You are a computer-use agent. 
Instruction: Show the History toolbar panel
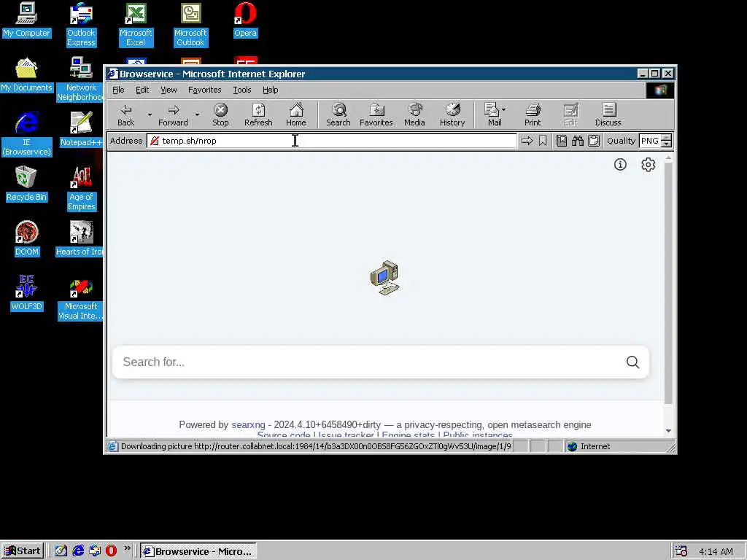(x=452, y=114)
